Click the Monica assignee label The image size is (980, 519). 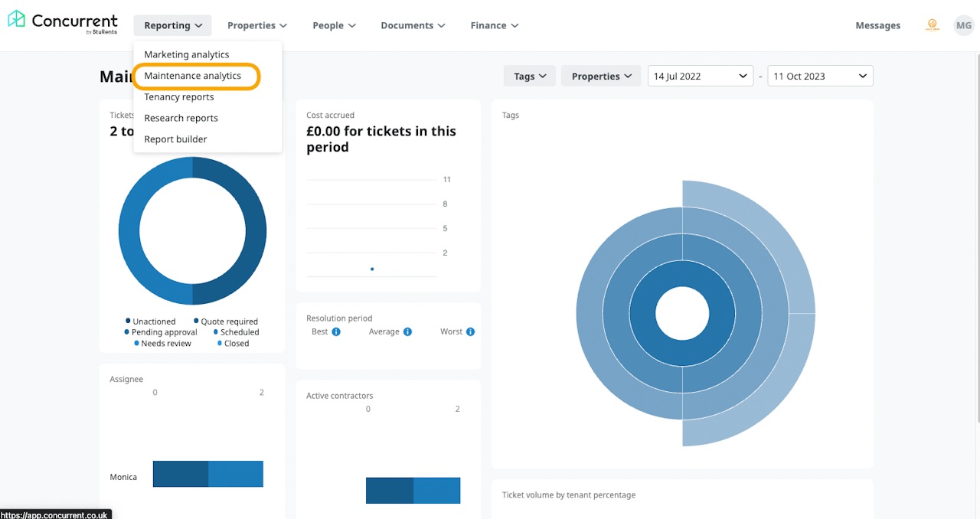point(123,477)
